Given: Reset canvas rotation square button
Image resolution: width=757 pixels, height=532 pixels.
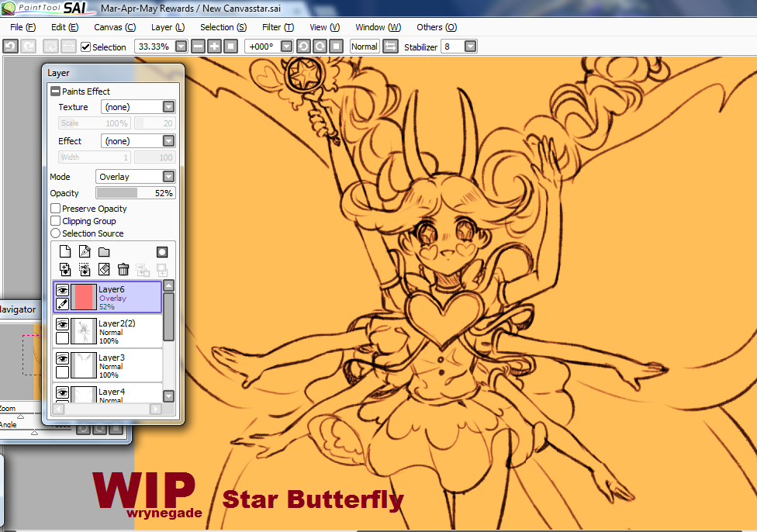Looking at the screenshot, I should [x=336, y=47].
